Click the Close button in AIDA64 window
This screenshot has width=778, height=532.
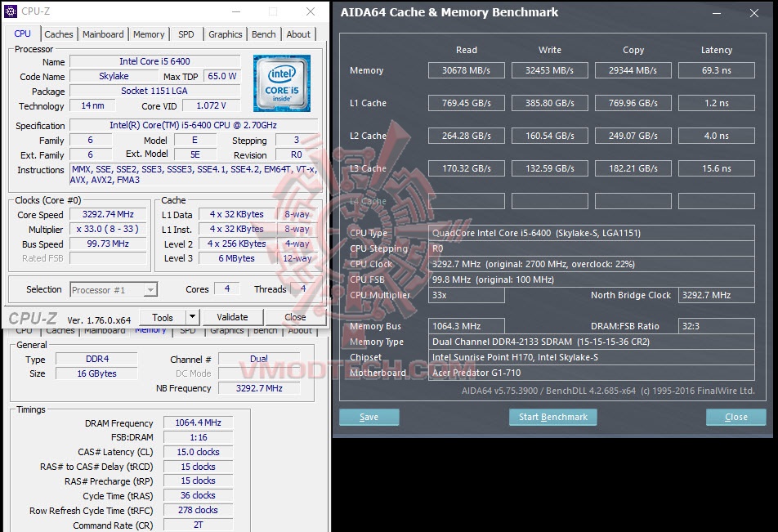coord(736,417)
